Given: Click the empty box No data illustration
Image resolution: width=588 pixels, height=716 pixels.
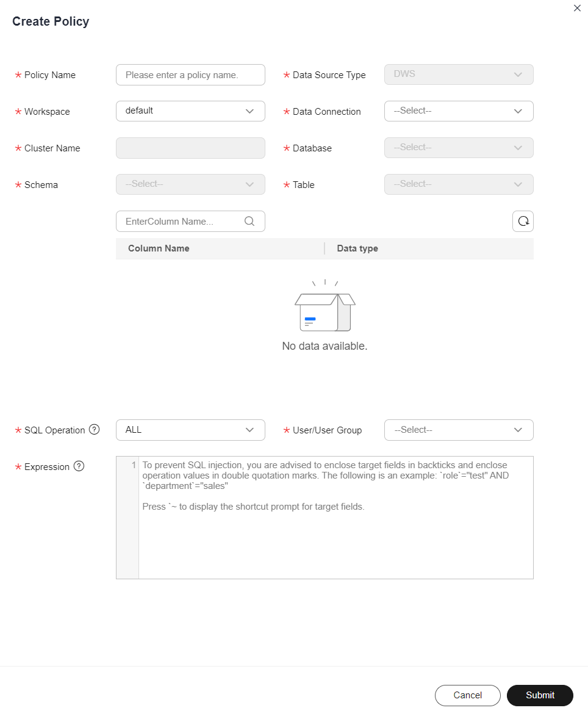Looking at the screenshot, I should point(324,306).
